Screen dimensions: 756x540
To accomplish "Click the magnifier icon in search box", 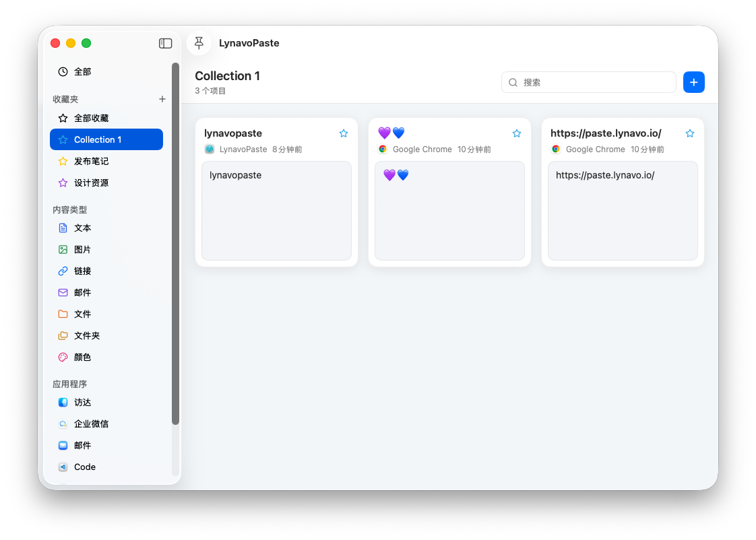I will 513,82.
